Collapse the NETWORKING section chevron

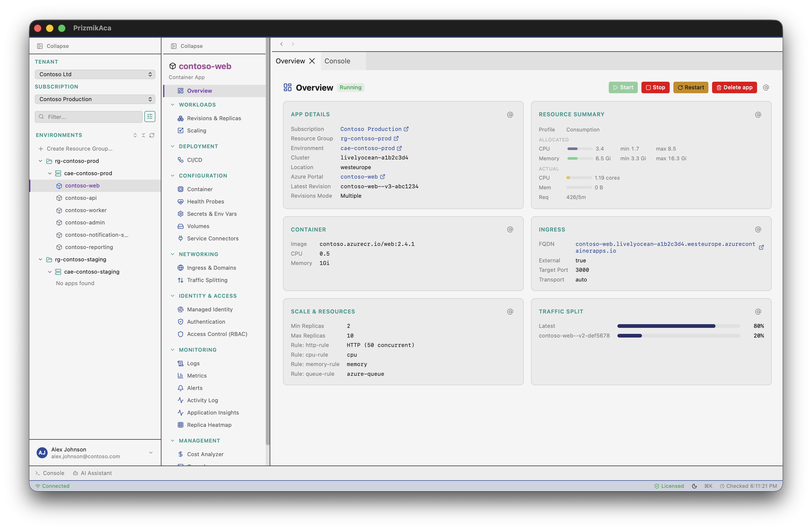point(172,254)
